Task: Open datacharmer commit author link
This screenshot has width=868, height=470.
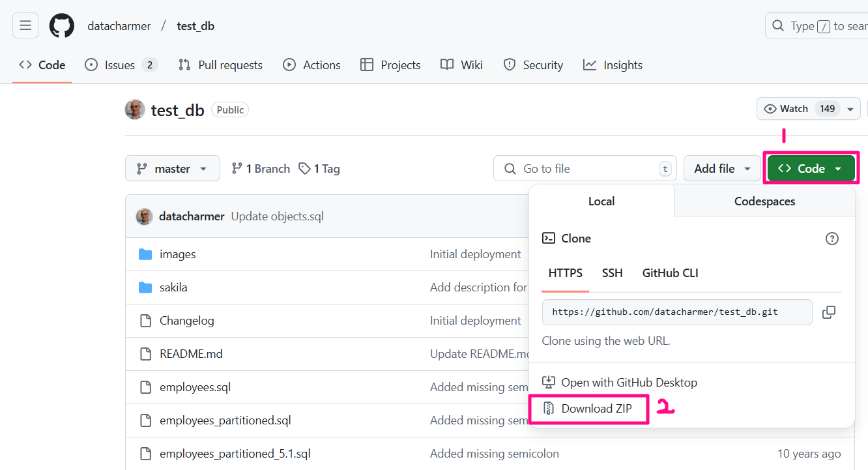Action: 192,216
